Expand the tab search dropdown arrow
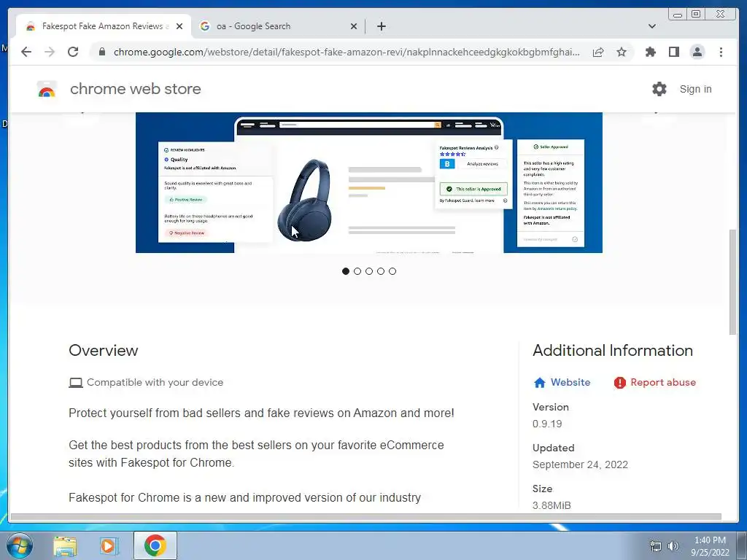747x560 pixels. tap(651, 26)
